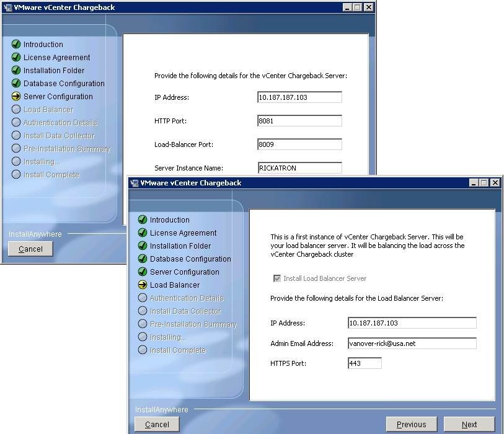
Task: Click the Load Balancer IP Address field
Action: coord(412,323)
